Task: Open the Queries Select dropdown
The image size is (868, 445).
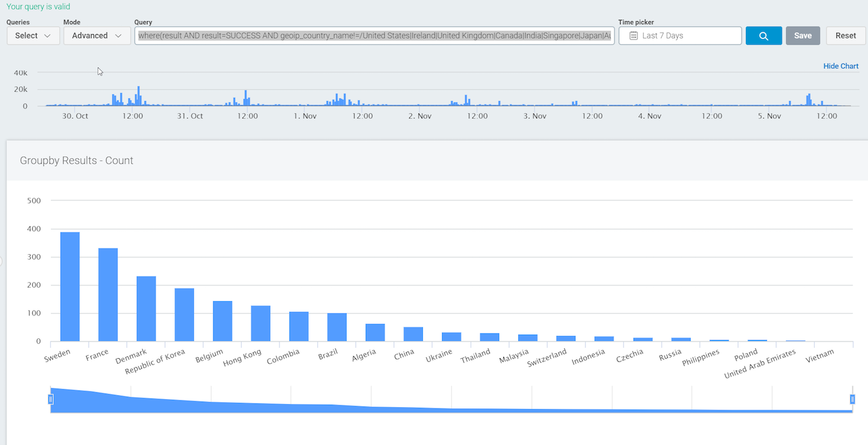Action: [x=33, y=36]
